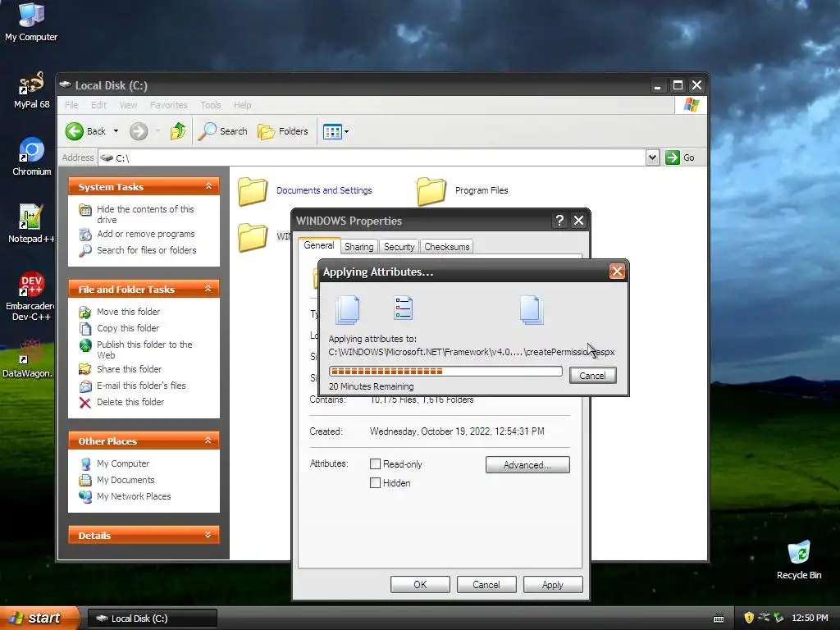Open Views dropdown arrow
The width and height of the screenshot is (840, 630).
pos(347,131)
